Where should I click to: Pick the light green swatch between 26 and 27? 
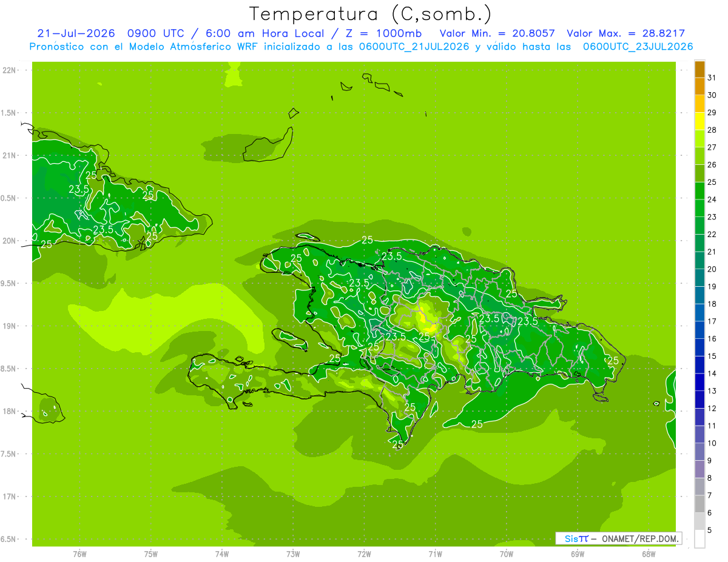[699, 156]
